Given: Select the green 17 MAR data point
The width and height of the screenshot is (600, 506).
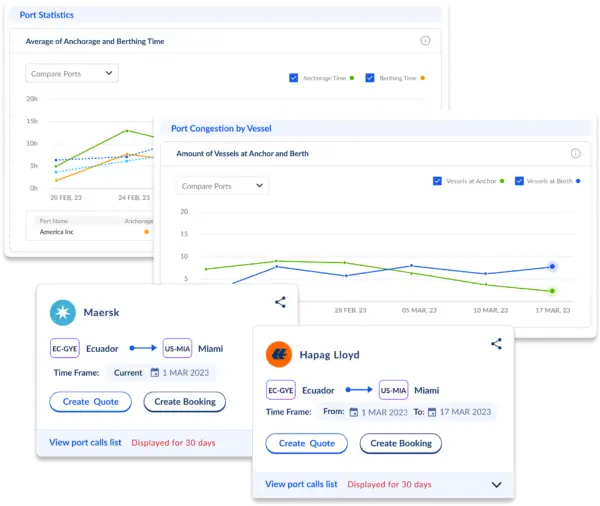Looking at the screenshot, I should point(552,291).
